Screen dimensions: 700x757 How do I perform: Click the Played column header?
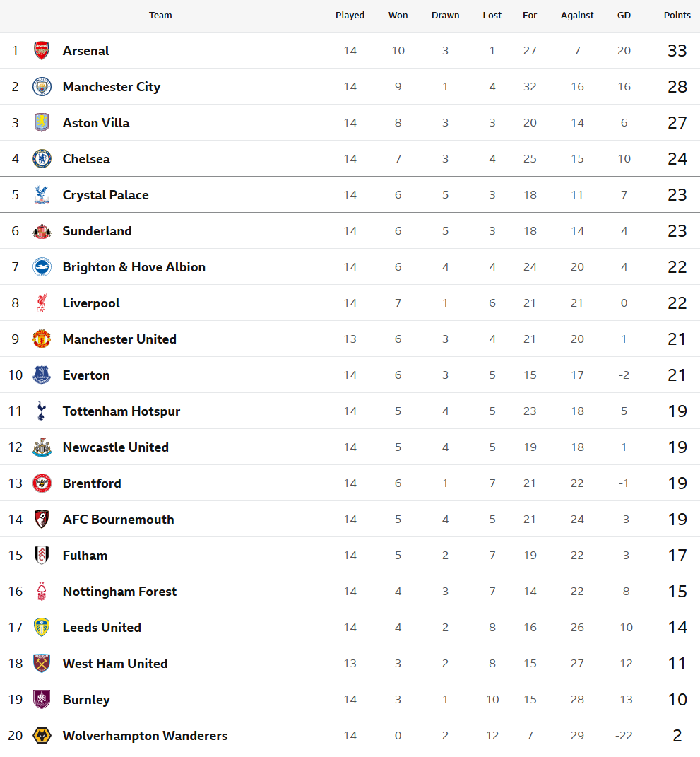[x=350, y=16]
